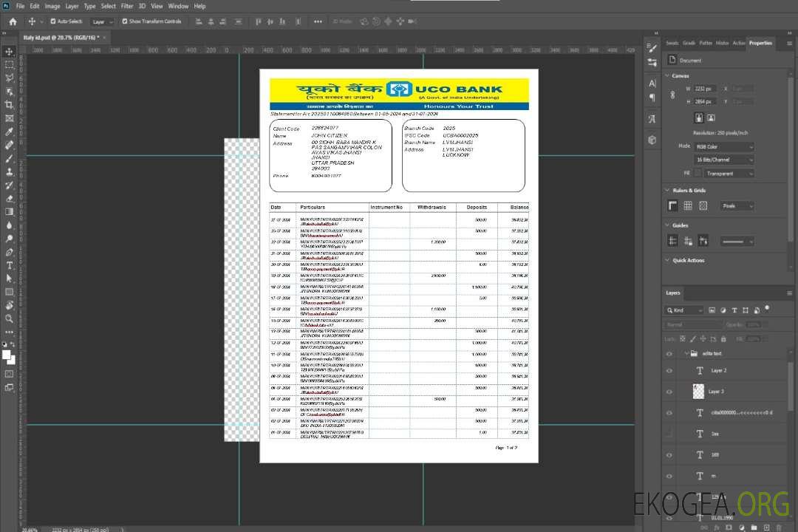Open the Image menu

point(52,6)
